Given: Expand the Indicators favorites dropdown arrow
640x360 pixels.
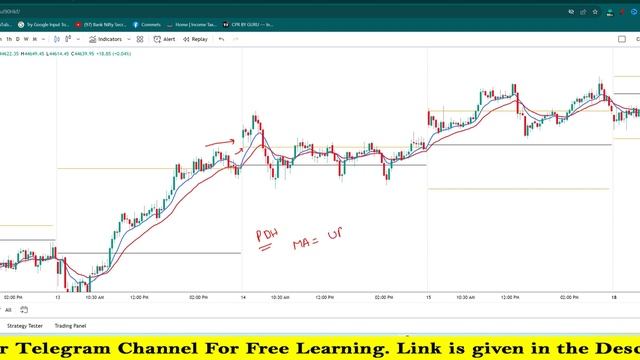Looking at the screenshot, I should pos(129,39).
